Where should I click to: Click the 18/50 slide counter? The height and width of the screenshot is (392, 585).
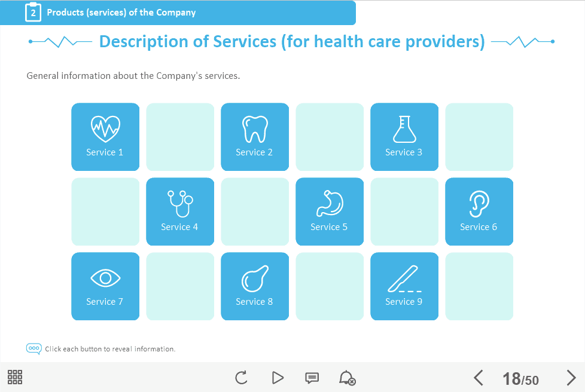pos(520,379)
